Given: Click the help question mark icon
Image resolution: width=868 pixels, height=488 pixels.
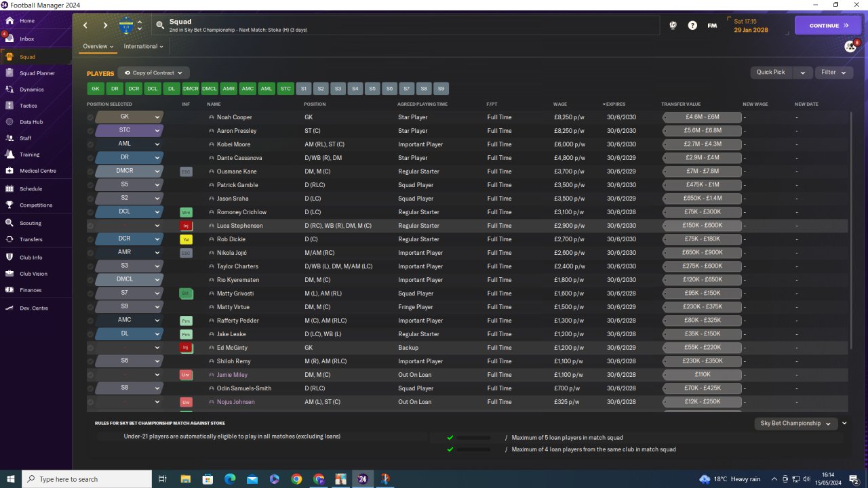Looking at the screenshot, I should [x=692, y=25].
